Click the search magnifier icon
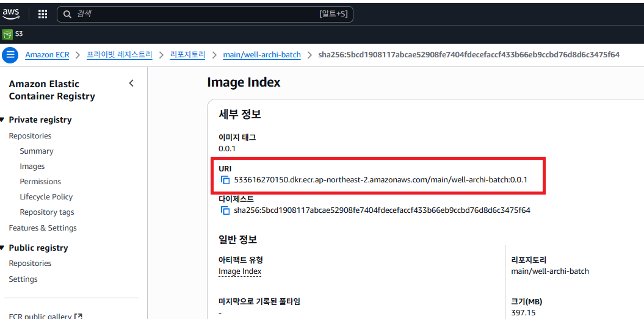644x319 pixels. tap(68, 14)
